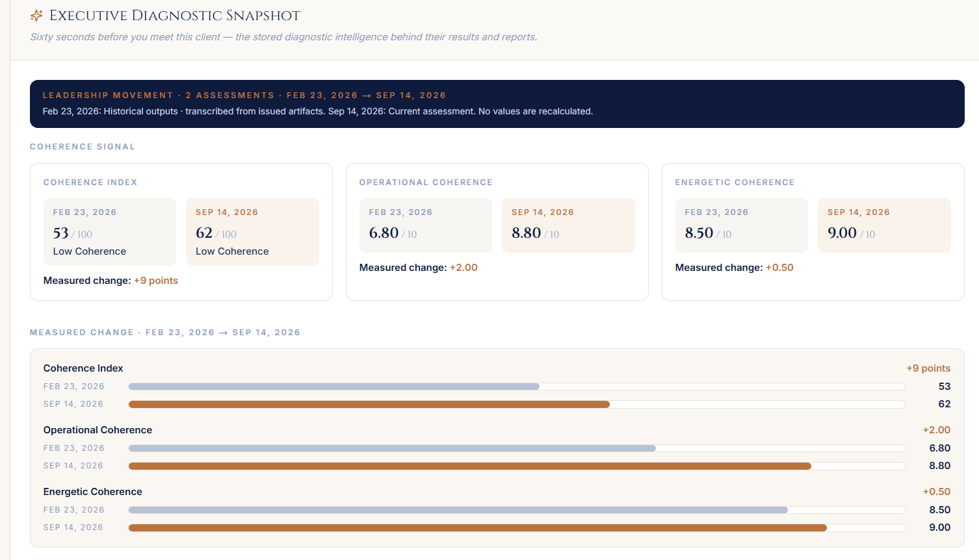979x560 pixels.
Task: Click the "Measured Change · Feb 23, 2026 → Sep 14, 2026" heading
Action: 165,333
